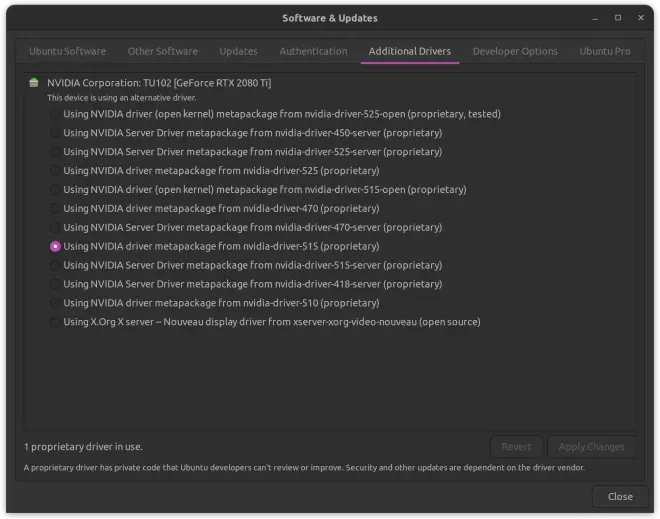Choose nvidia-driver-470-server radio option
This screenshot has width=660, height=519.
point(55,228)
